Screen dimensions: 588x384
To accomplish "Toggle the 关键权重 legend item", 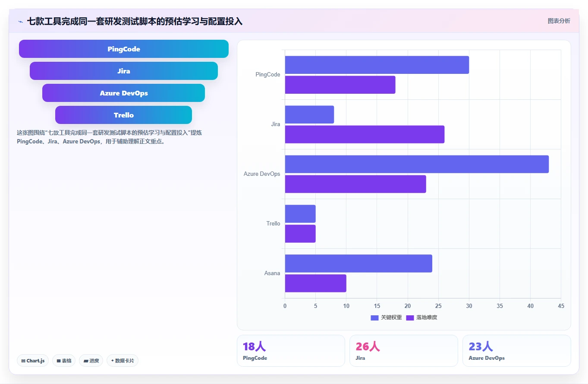I will [386, 317].
